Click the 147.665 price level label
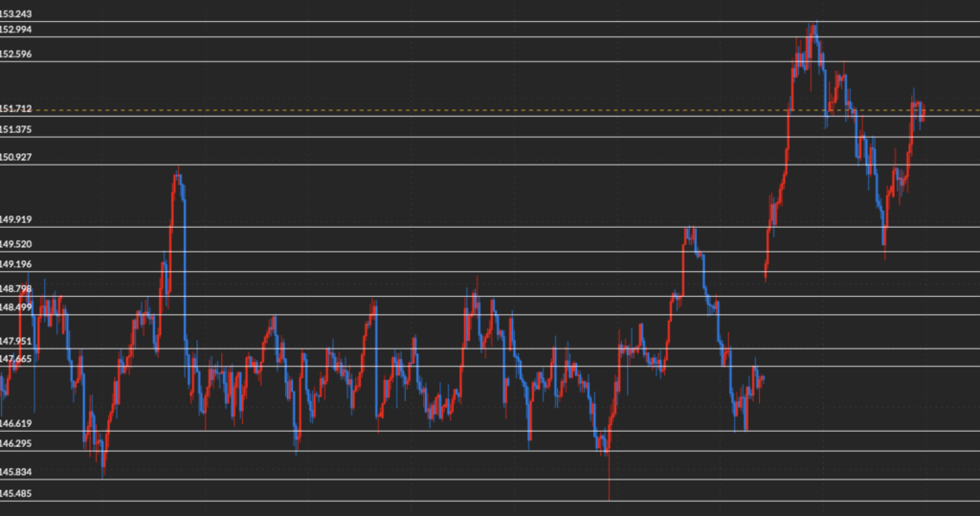This screenshot has width=980, height=516. point(15,359)
